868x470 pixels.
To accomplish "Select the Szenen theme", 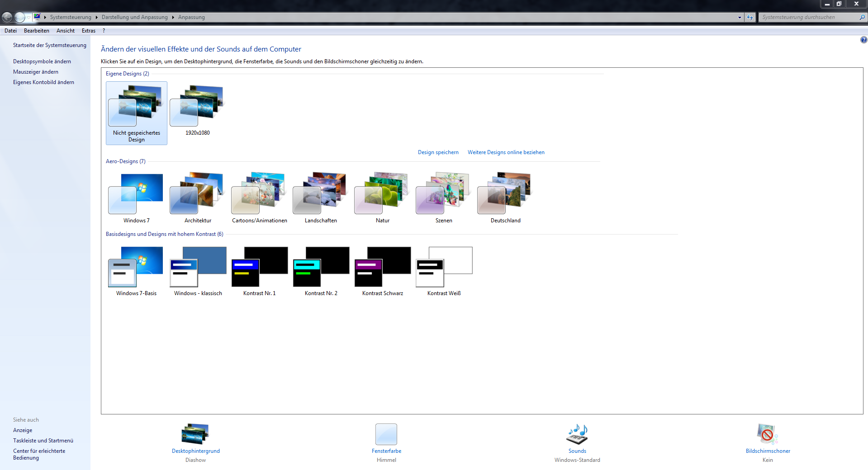I will coord(444,197).
